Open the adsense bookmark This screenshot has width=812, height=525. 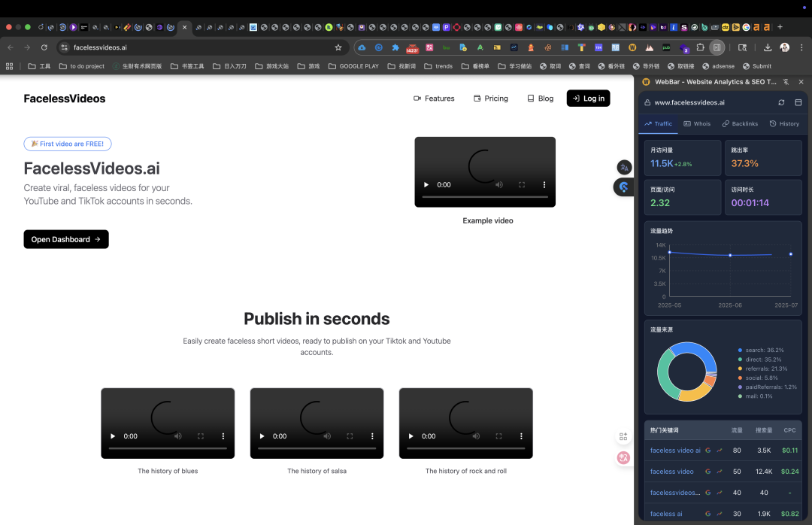tap(718, 66)
